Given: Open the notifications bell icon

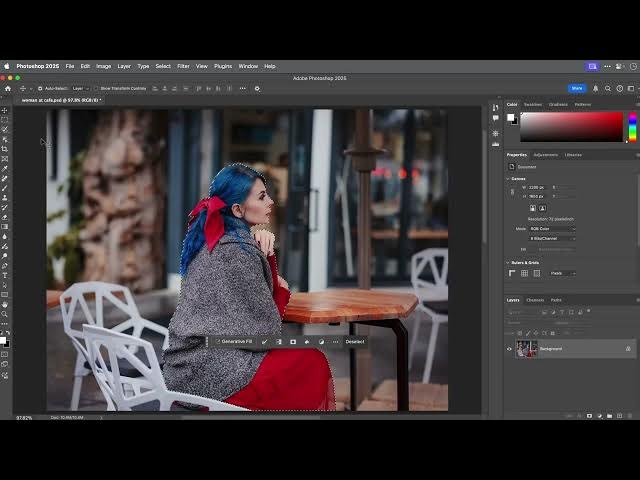Looking at the screenshot, I should tap(596, 88).
